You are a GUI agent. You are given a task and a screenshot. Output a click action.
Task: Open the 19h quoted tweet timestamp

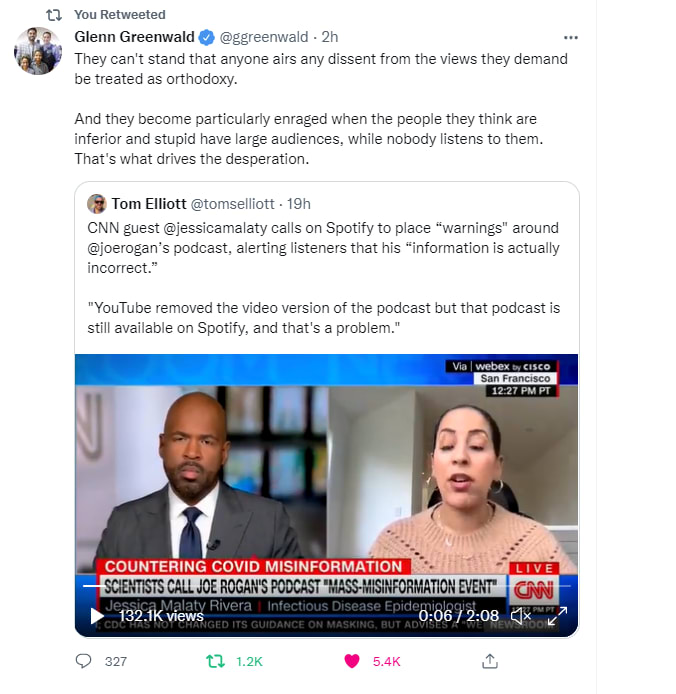(299, 204)
